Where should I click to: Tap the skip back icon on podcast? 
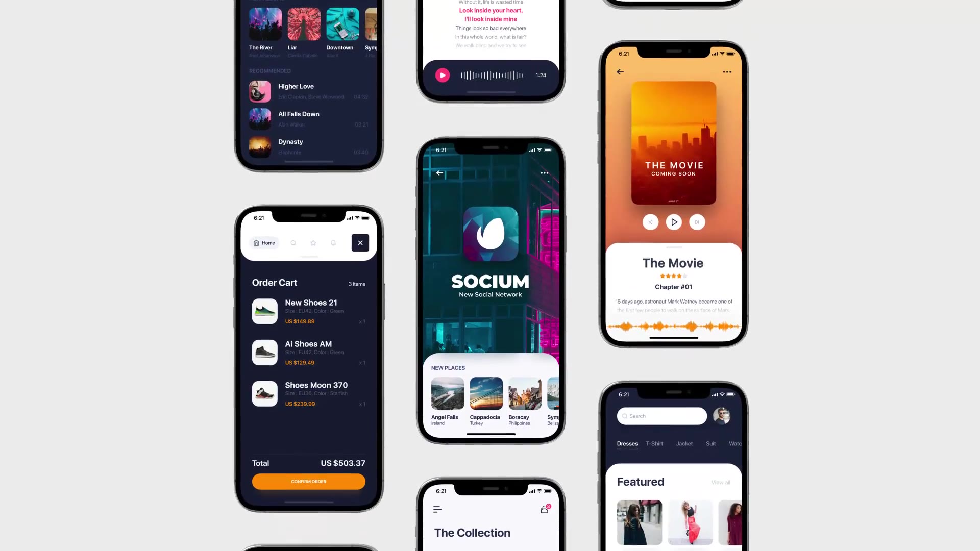tap(650, 222)
